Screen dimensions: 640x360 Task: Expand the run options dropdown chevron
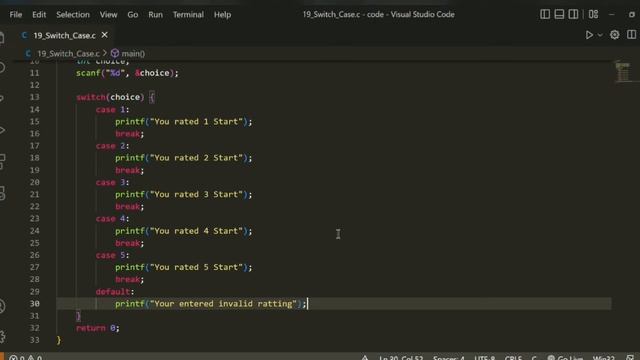coord(600,36)
